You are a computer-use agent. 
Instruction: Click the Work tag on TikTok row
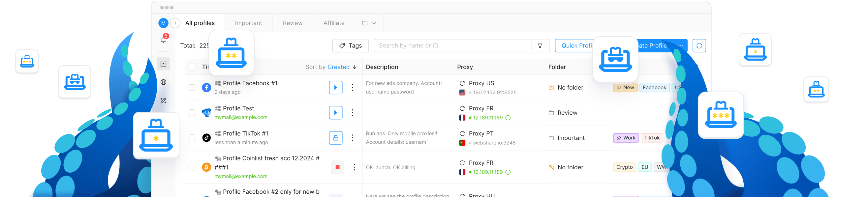tap(626, 138)
